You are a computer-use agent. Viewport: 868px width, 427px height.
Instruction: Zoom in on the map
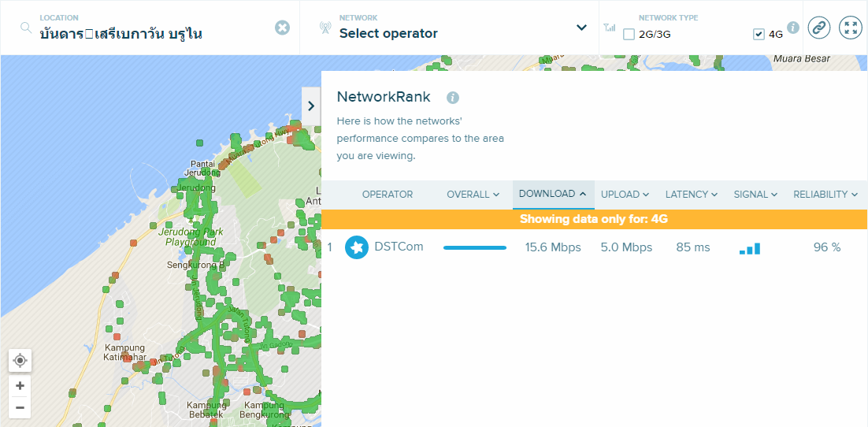point(20,385)
